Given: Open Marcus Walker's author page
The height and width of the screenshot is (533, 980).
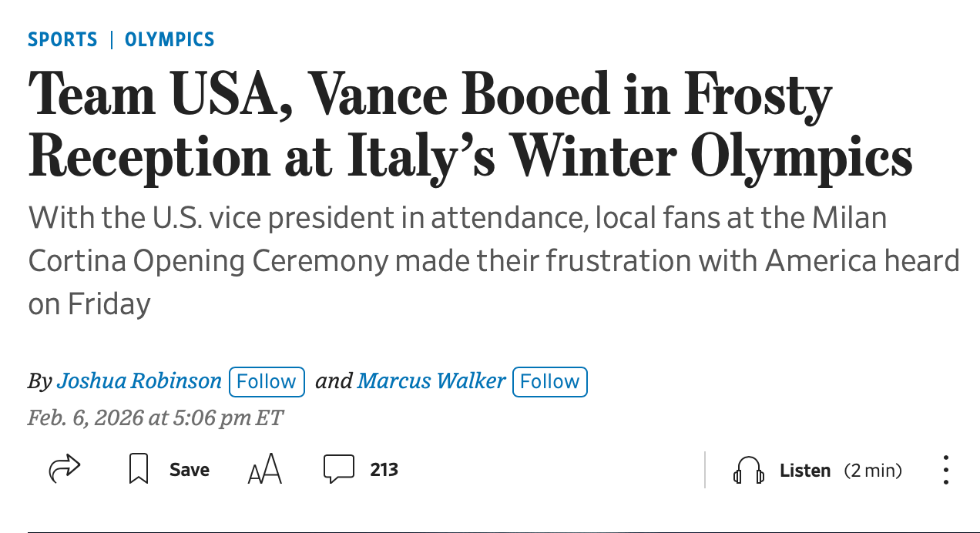Looking at the screenshot, I should 431,380.
